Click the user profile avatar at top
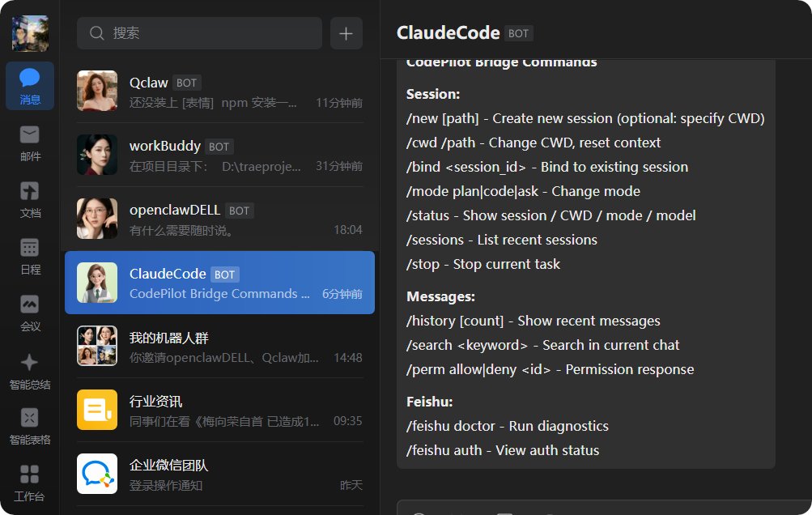 [30, 33]
